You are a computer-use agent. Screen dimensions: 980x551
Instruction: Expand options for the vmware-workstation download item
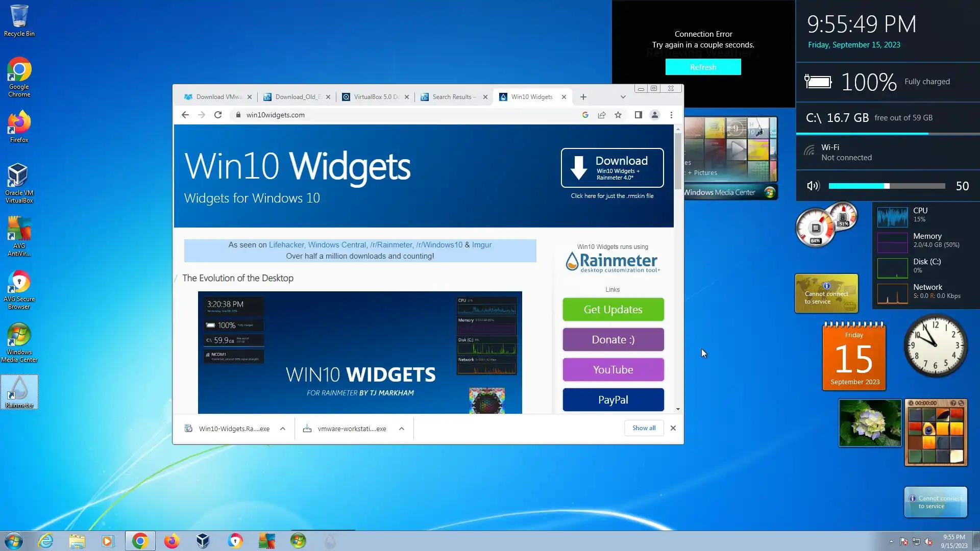coord(402,429)
